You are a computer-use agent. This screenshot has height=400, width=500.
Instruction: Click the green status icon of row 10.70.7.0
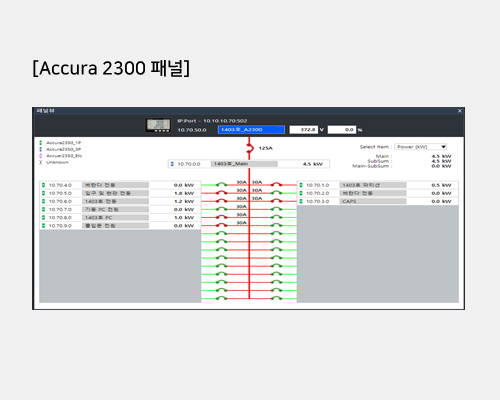[x=43, y=209]
